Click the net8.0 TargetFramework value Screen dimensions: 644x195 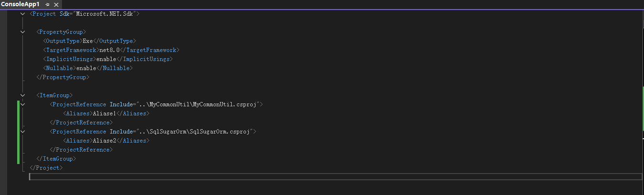(x=109, y=50)
